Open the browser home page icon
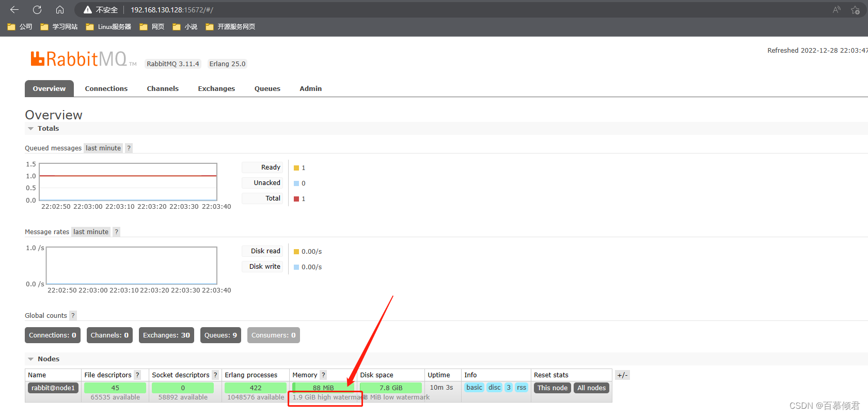868x415 pixels. 60,10
